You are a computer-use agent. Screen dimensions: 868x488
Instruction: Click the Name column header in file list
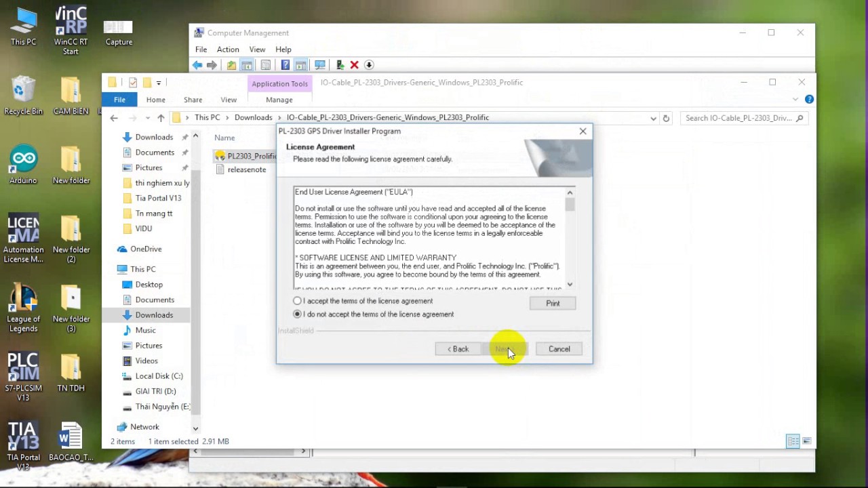point(224,138)
